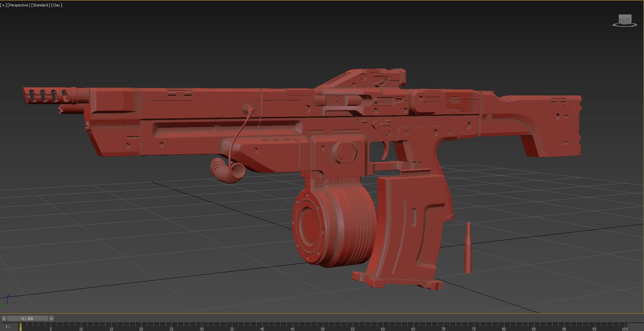The height and width of the screenshot is (331, 644).
Task: Step forward with the time slider's right arrow
Action: (51, 318)
